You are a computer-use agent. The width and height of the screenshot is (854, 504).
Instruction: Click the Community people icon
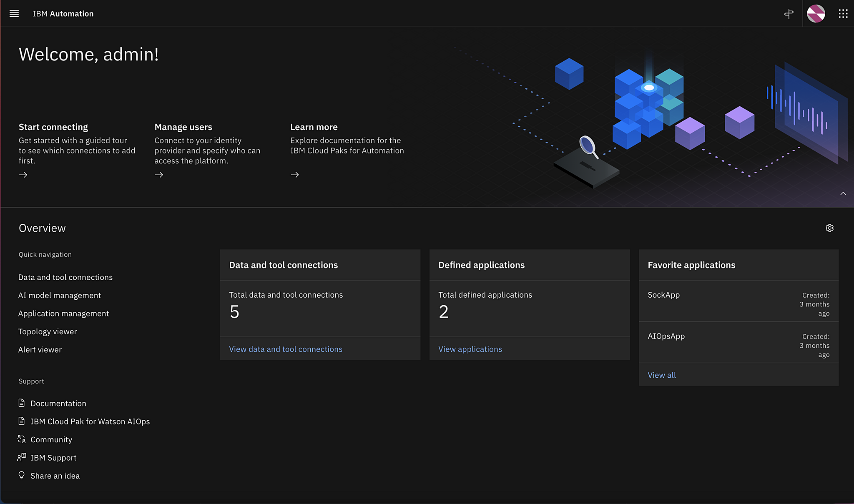click(22, 439)
